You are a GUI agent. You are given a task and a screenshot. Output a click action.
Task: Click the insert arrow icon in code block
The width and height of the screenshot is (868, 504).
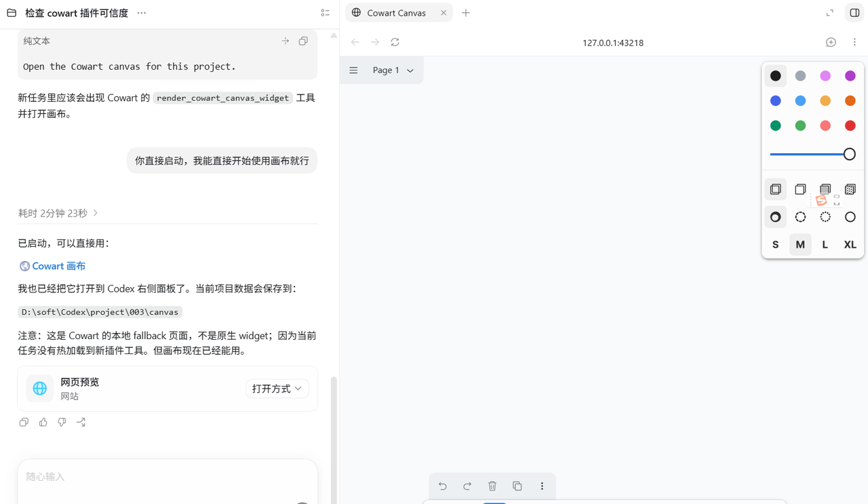[285, 41]
